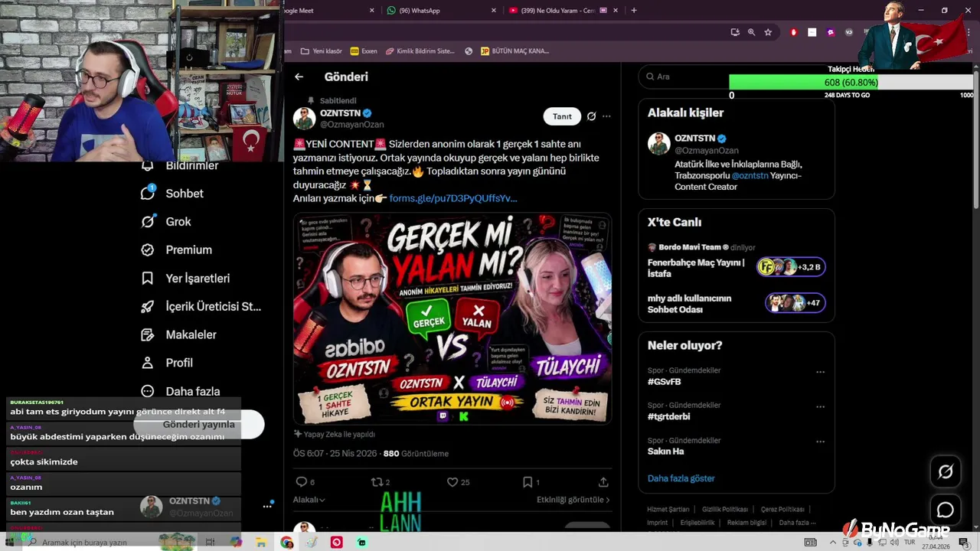Open the Exxen bookmark
The image size is (980, 551).
point(364,51)
